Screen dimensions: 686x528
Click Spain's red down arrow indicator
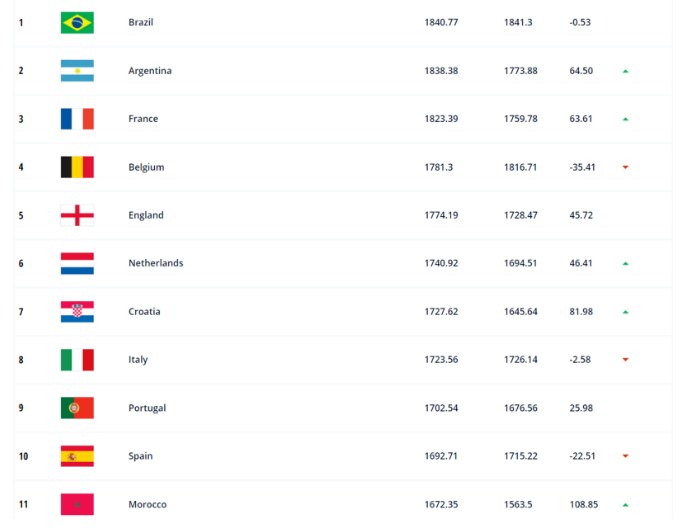click(x=626, y=456)
